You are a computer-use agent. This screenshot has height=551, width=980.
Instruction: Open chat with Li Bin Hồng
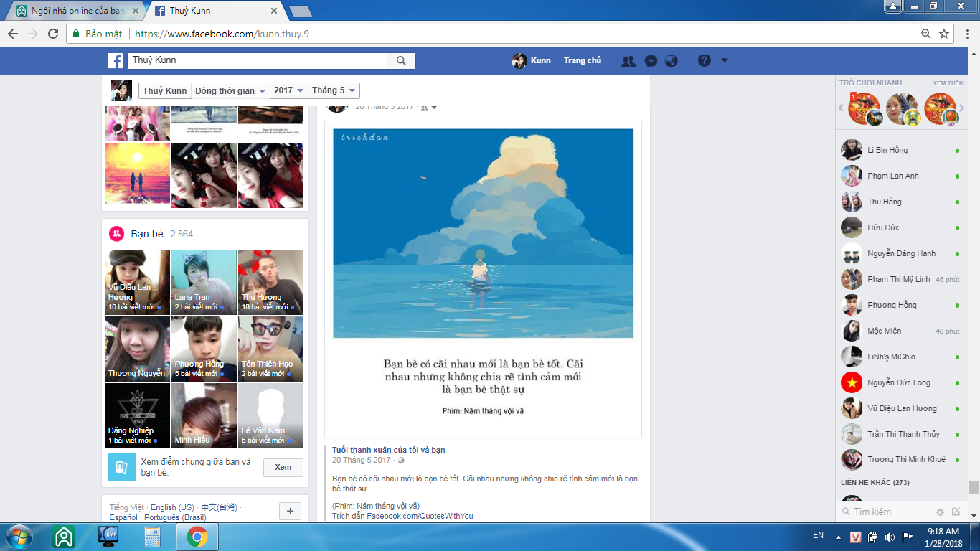pyautogui.click(x=887, y=150)
